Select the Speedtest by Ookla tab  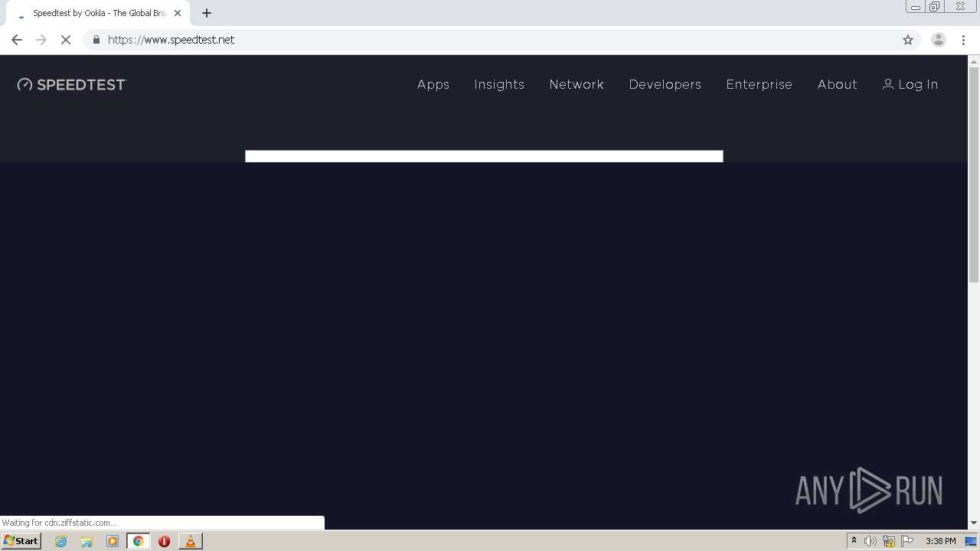(98, 13)
